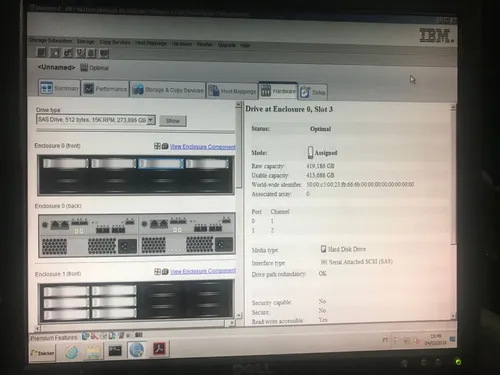Screen dimensions: 500x375
Task: Open View Enclosure Components for Enclosure 0
Action: (x=203, y=147)
